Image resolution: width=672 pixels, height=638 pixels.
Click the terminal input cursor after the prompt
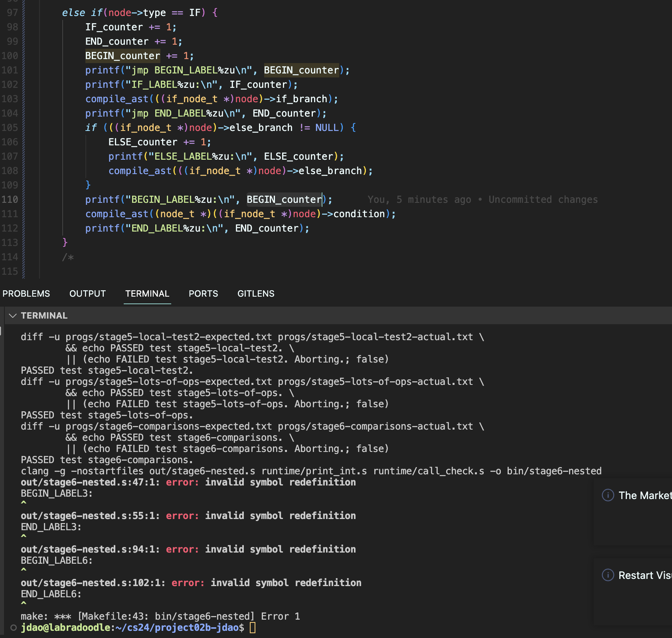click(253, 628)
